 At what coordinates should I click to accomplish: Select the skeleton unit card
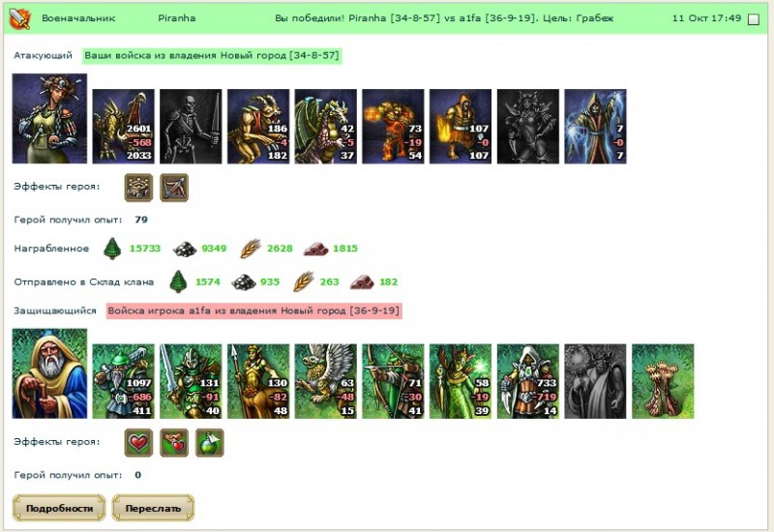point(191,127)
